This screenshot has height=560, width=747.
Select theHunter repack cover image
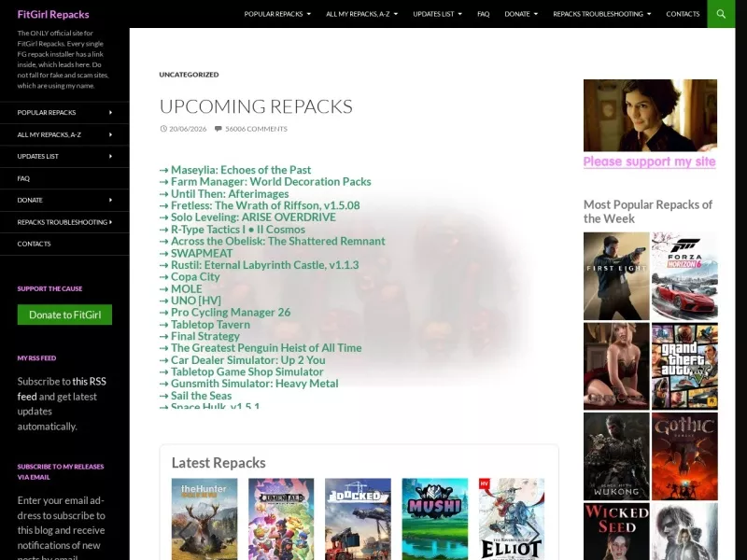(204, 519)
